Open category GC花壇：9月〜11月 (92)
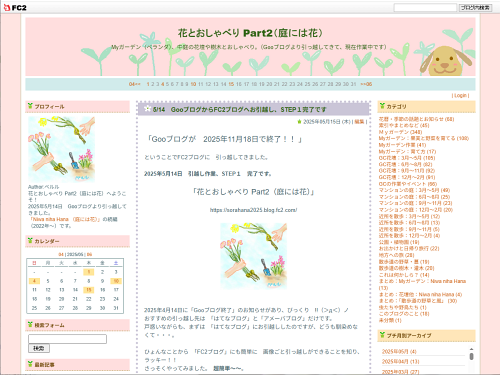The image size is (500, 375). pyautogui.click(x=407, y=171)
